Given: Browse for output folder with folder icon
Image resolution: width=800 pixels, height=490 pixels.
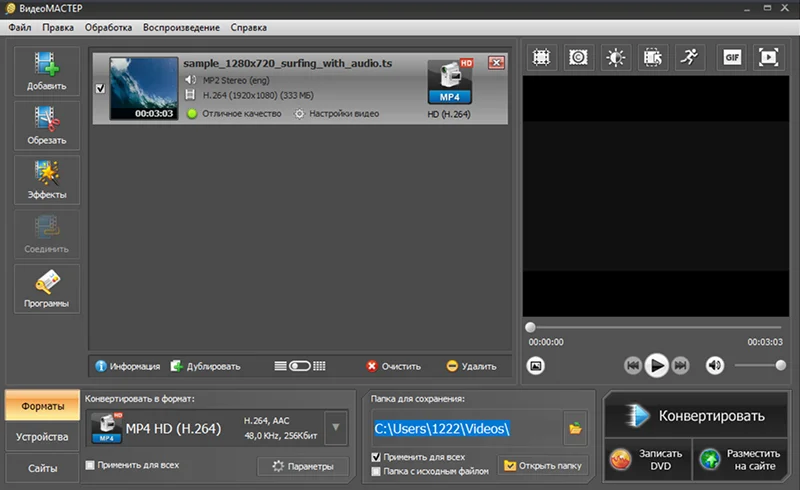Looking at the screenshot, I should click(x=576, y=428).
